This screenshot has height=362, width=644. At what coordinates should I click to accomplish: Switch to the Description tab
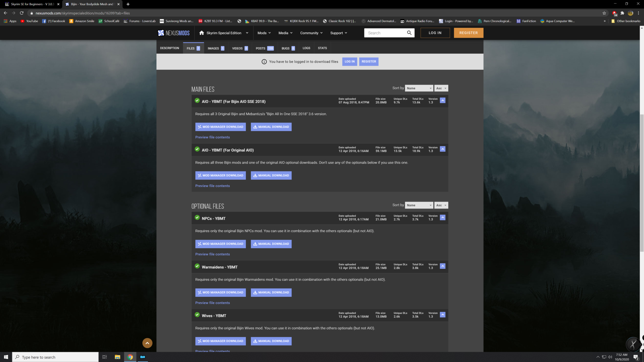[169, 48]
